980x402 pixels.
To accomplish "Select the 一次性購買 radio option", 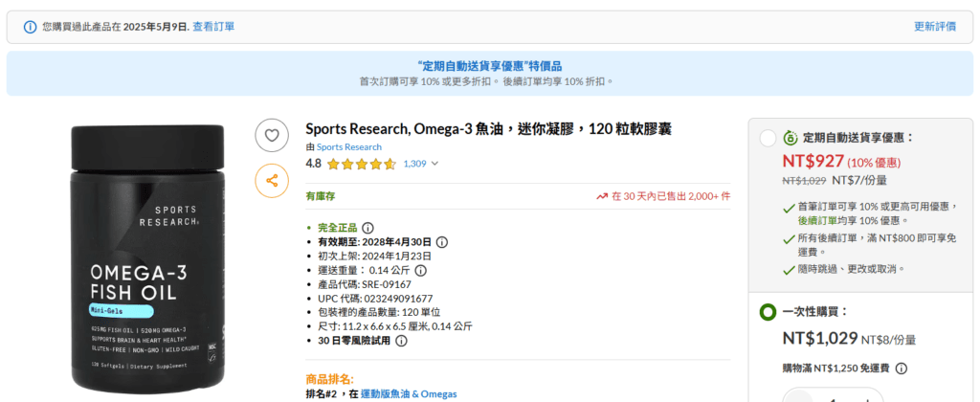I will (x=768, y=312).
